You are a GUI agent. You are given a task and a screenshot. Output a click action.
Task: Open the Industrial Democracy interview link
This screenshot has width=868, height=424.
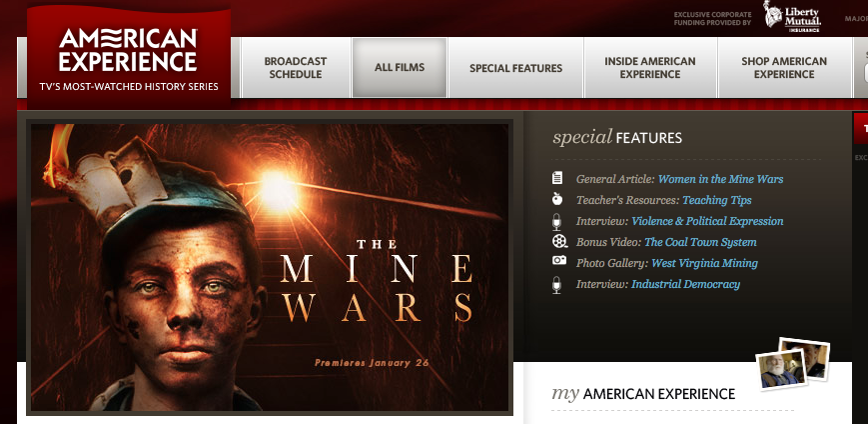point(685,284)
